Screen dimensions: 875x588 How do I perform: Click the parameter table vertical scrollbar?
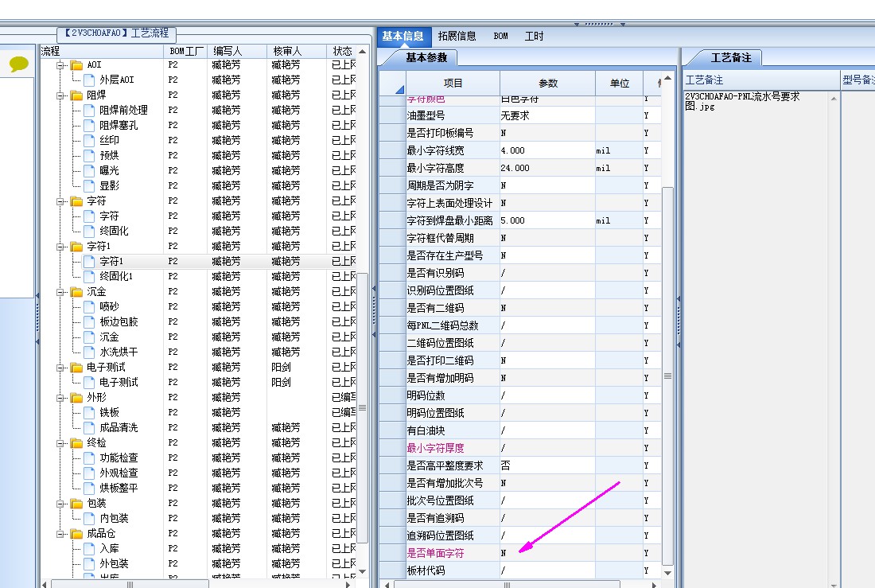click(667, 376)
